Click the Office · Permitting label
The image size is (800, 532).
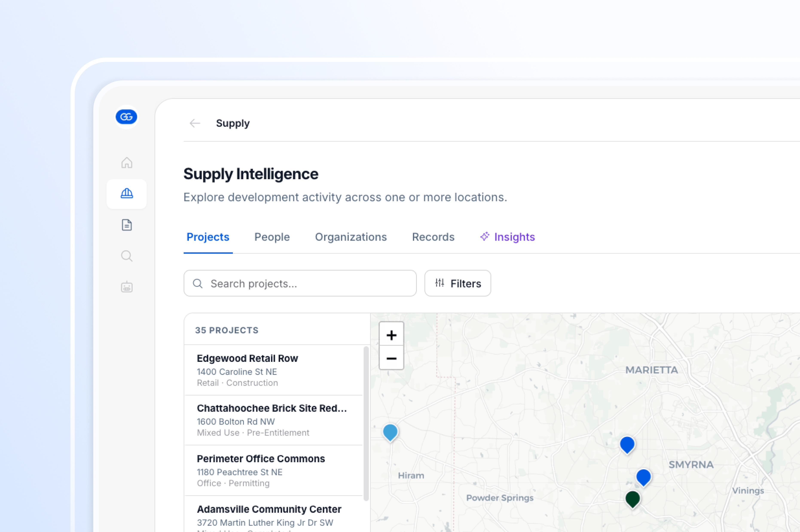pyautogui.click(x=233, y=483)
